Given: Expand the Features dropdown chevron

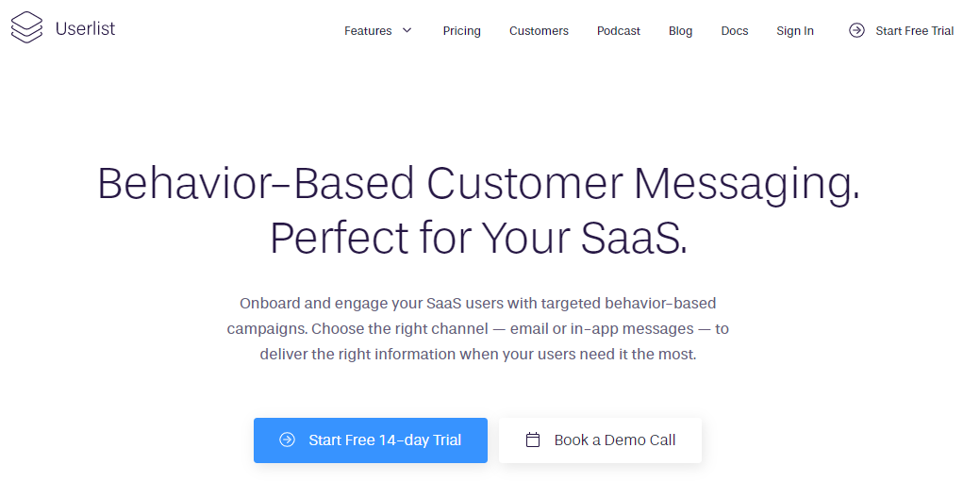Looking at the screenshot, I should 407,30.
